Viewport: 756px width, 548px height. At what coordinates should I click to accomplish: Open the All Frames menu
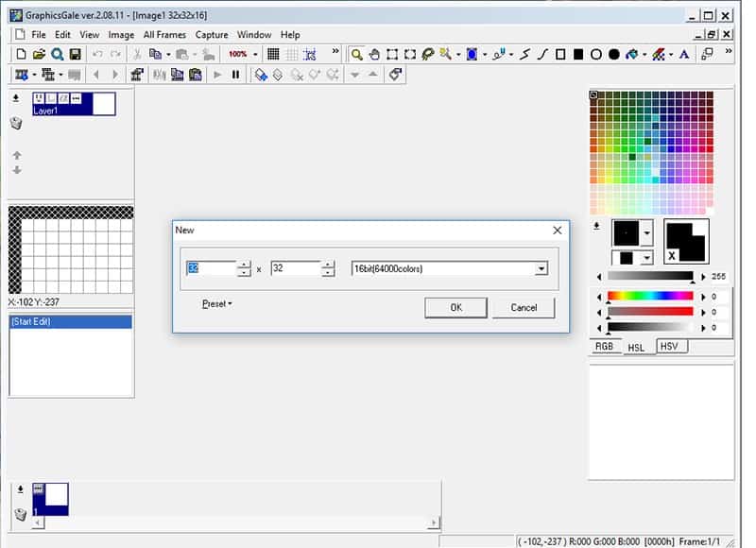pos(164,35)
